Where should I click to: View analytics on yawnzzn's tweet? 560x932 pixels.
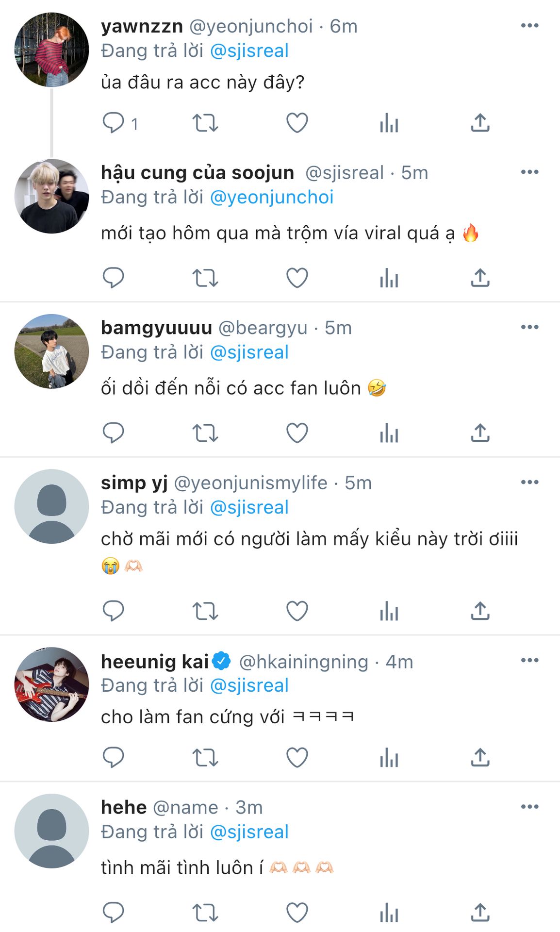coord(389,123)
